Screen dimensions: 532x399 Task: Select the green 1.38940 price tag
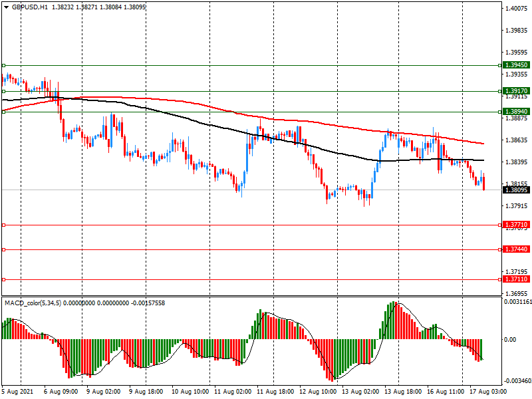click(x=516, y=111)
